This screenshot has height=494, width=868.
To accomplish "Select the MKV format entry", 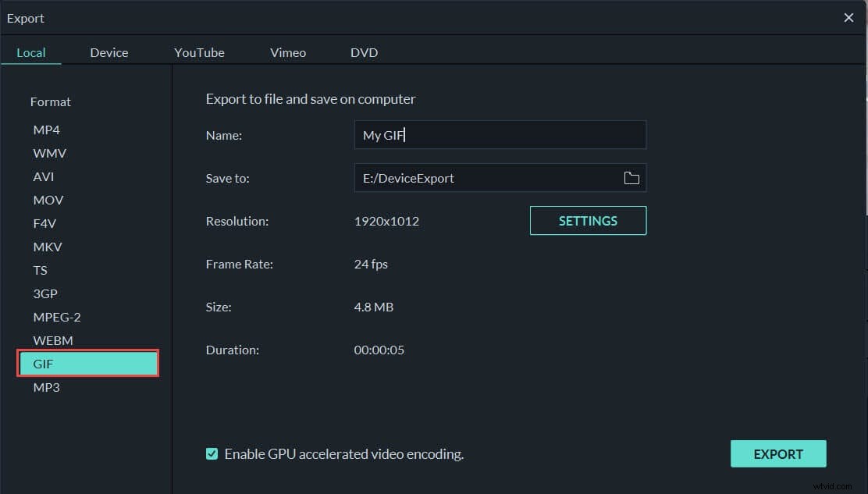I will point(48,247).
